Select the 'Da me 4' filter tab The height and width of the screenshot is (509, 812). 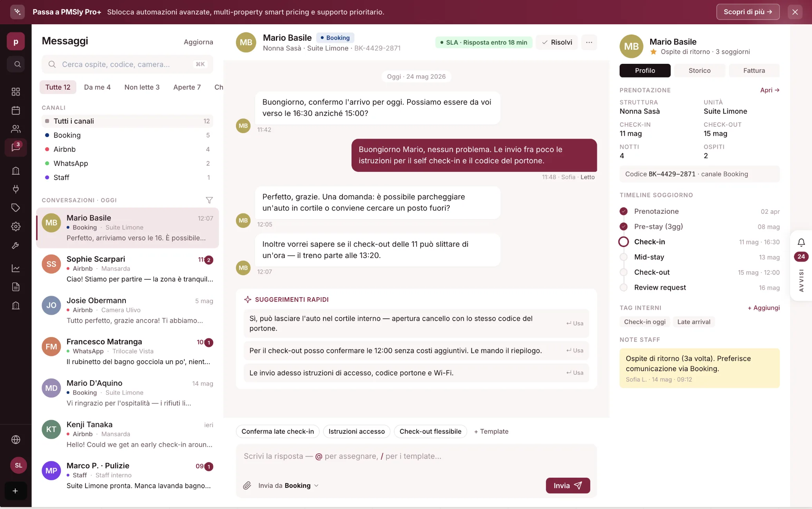[97, 87]
